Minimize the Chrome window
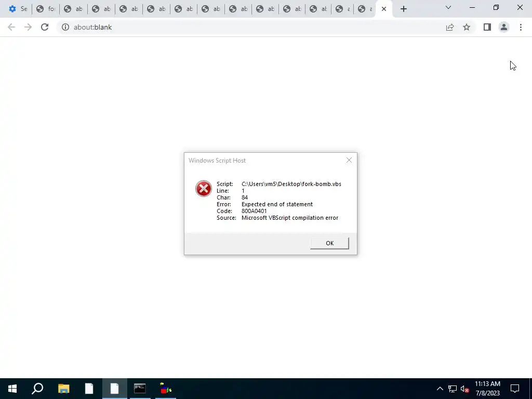 tap(472, 7)
